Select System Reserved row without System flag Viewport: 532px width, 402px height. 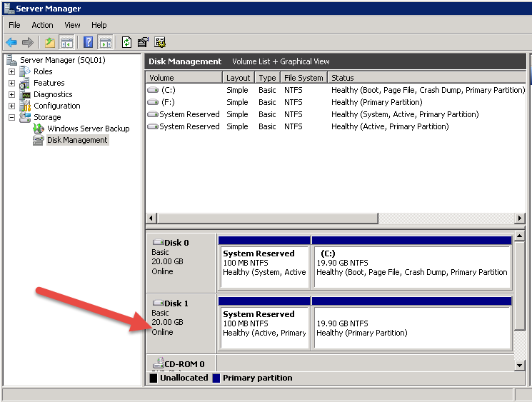[x=336, y=126]
